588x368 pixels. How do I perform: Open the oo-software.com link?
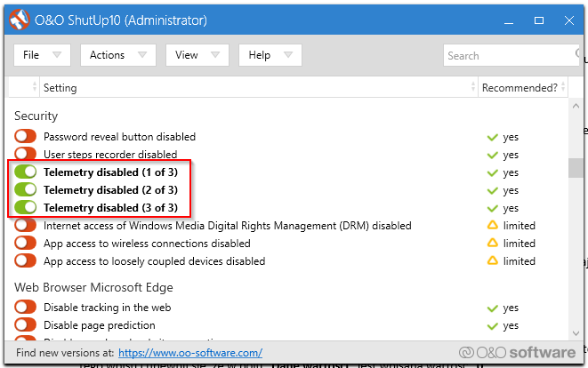[190, 353]
